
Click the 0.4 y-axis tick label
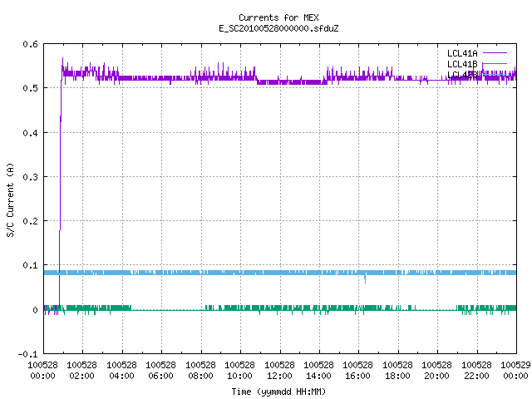[x=30, y=133]
